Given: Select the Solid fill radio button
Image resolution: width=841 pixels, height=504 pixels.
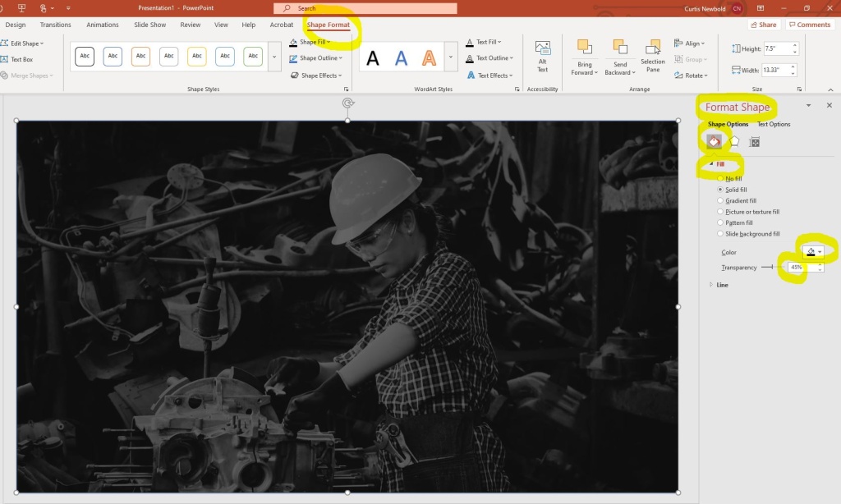Looking at the screenshot, I should [x=720, y=189].
